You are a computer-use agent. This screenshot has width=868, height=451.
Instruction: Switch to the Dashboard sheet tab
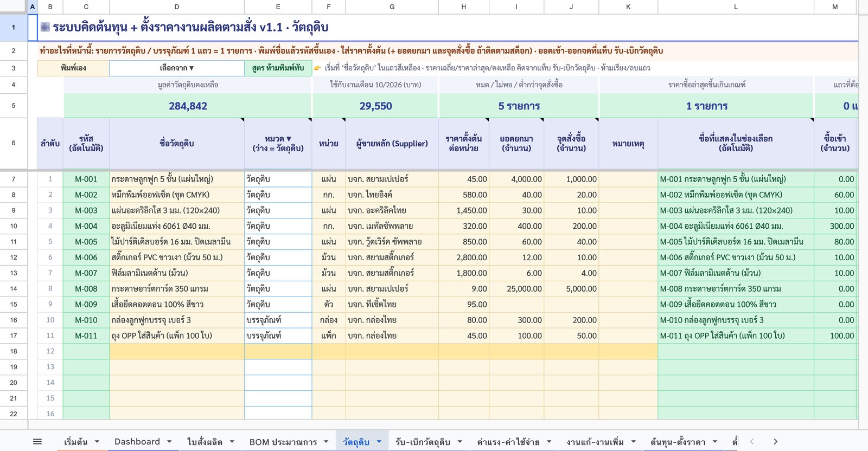(137, 442)
